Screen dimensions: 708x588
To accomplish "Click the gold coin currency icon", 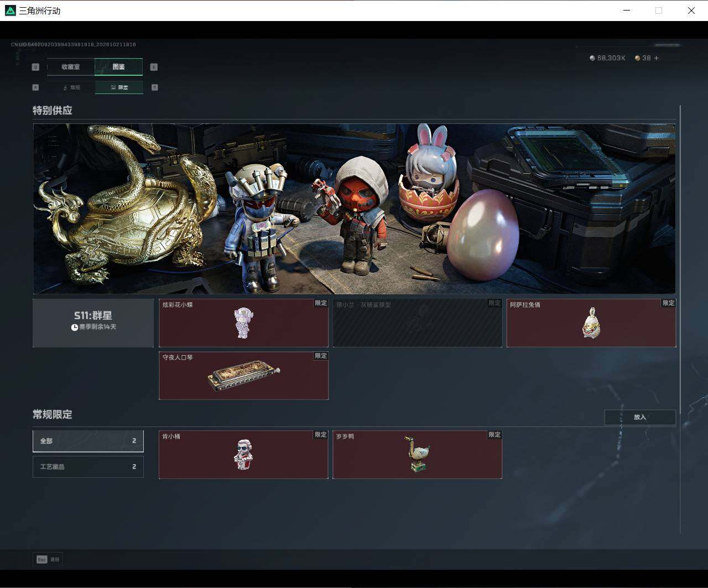I will 638,58.
